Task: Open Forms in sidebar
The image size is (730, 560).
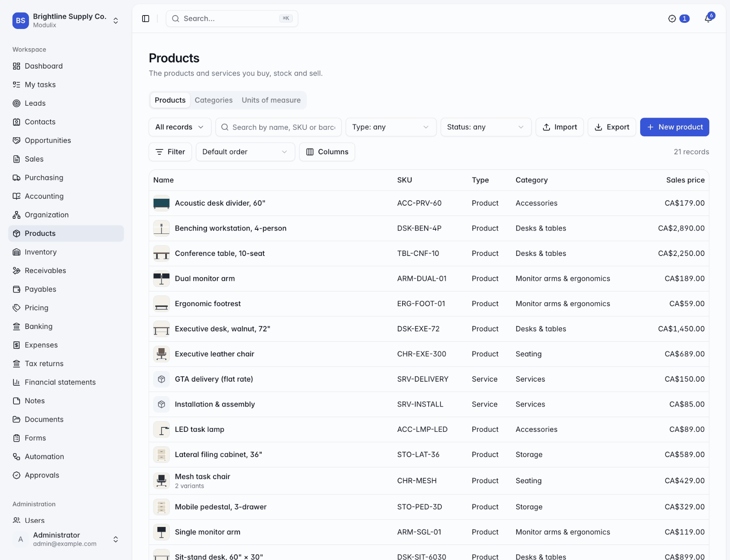Action: pos(66,438)
